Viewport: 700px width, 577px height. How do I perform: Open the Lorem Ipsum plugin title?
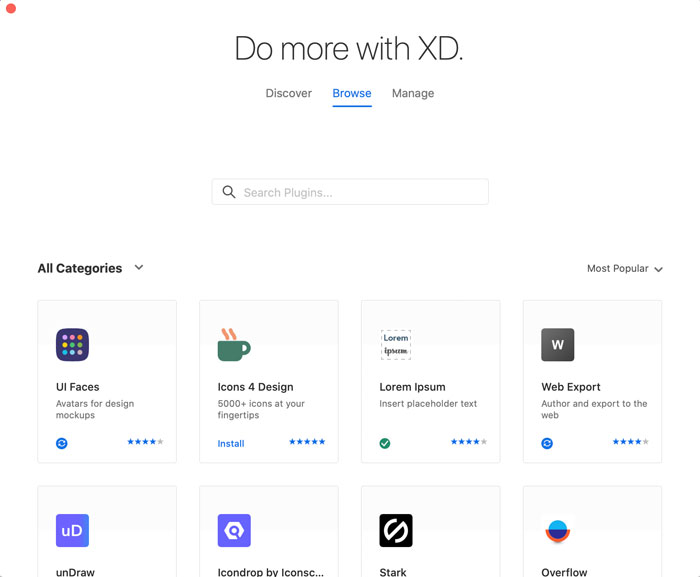click(x=412, y=387)
